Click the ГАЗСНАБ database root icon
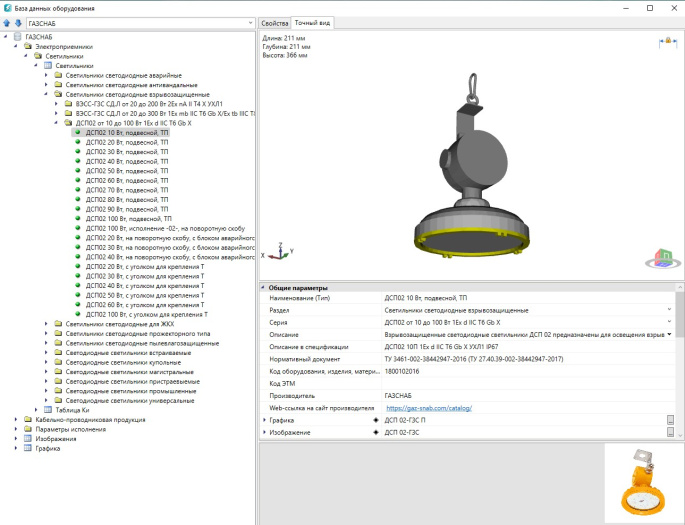685x525 pixels. (x=17, y=36)
